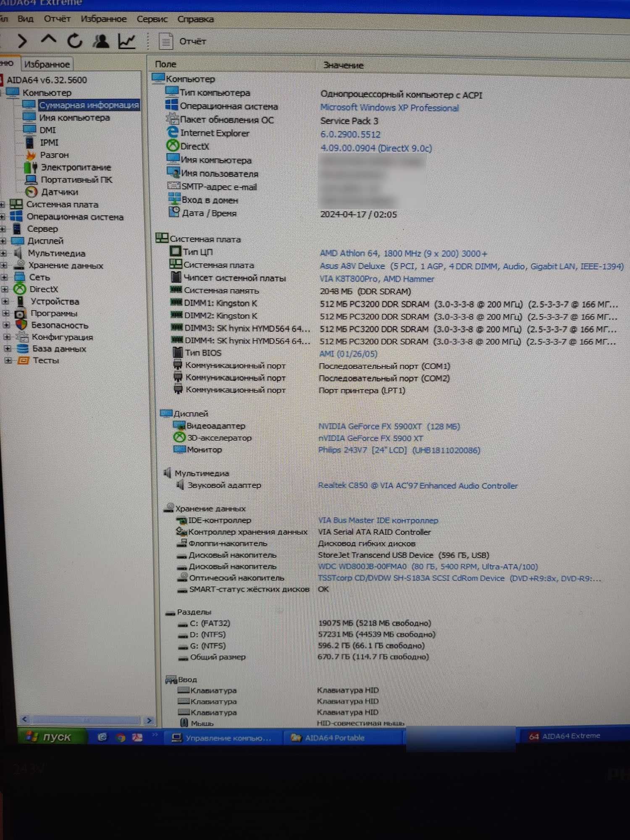Select Электропитание tree item
The height and width of the screenshot is (840, 630).
(76, 167)
